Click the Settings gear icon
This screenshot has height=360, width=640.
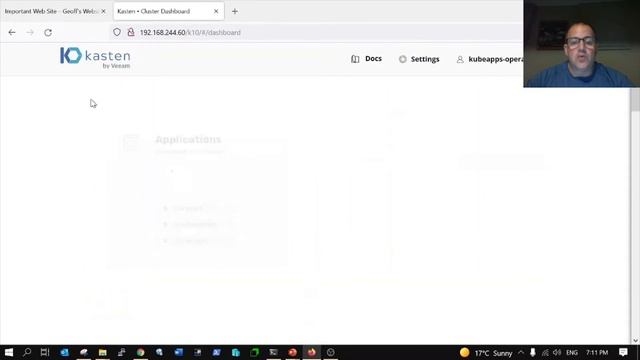402,59
